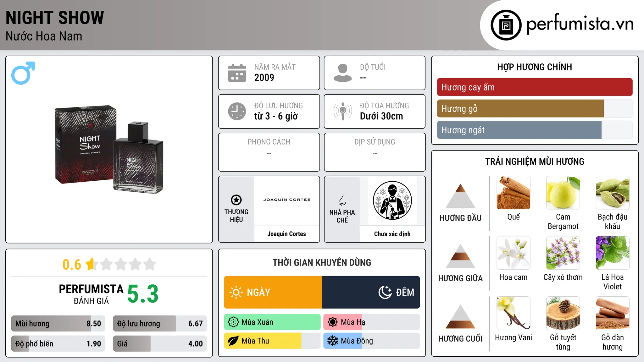Screen dimensions: 644x362
Task: Click the snowflake icon for Mùa Đông
Action: point(333,341)
